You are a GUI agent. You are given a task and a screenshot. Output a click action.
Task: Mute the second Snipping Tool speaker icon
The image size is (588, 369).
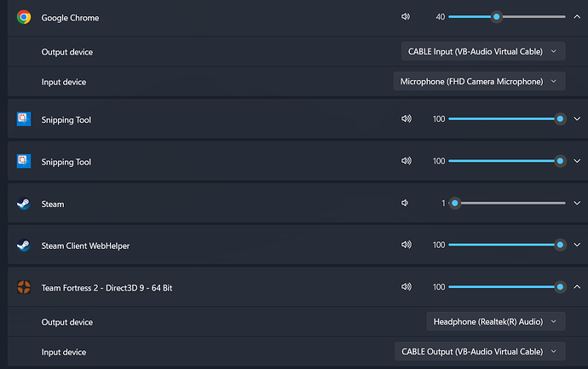pos(406,161)
